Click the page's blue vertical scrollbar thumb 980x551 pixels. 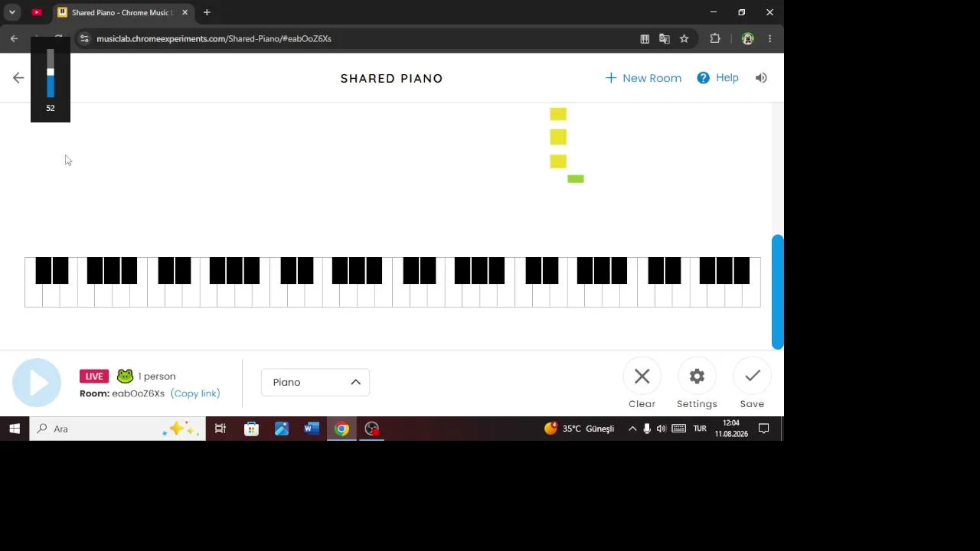coord(778,292)
